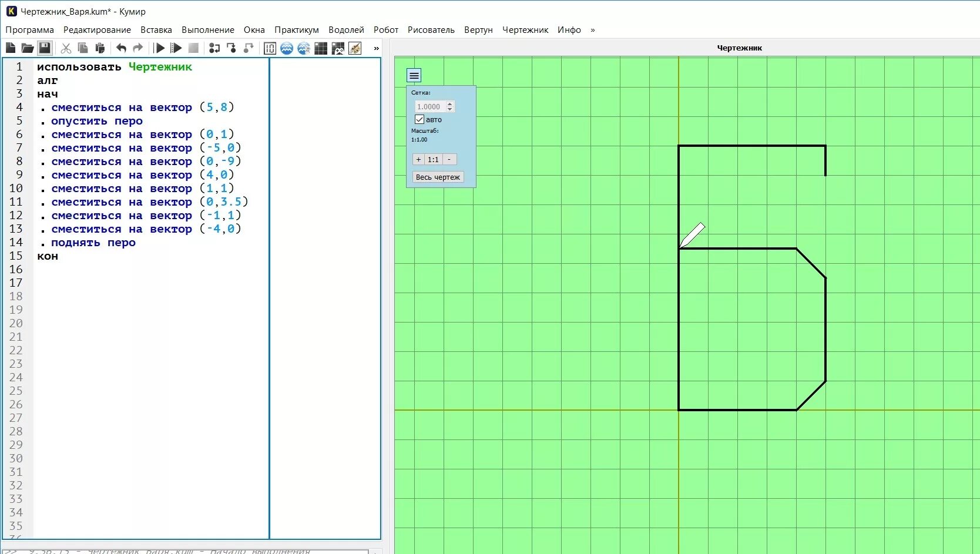980x554 pixels.
Task: Click the step over icon
Action: (214, 48)
